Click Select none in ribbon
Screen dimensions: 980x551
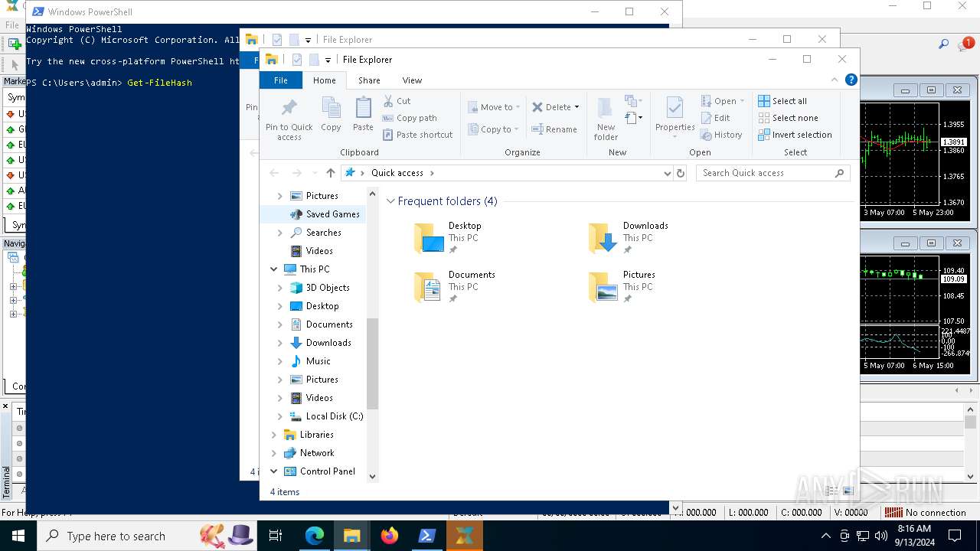click(788, 118)
